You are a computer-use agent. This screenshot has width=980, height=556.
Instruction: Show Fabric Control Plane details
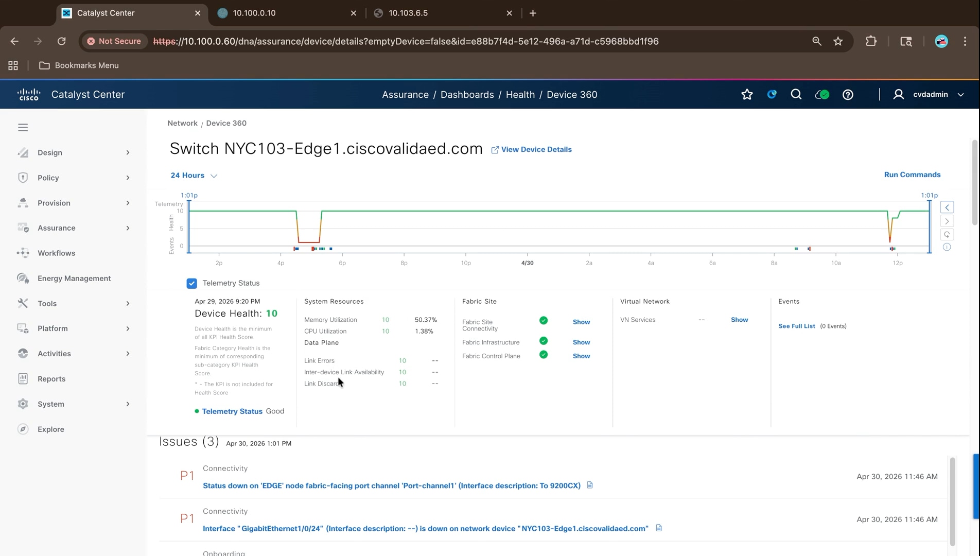(581, 356)
